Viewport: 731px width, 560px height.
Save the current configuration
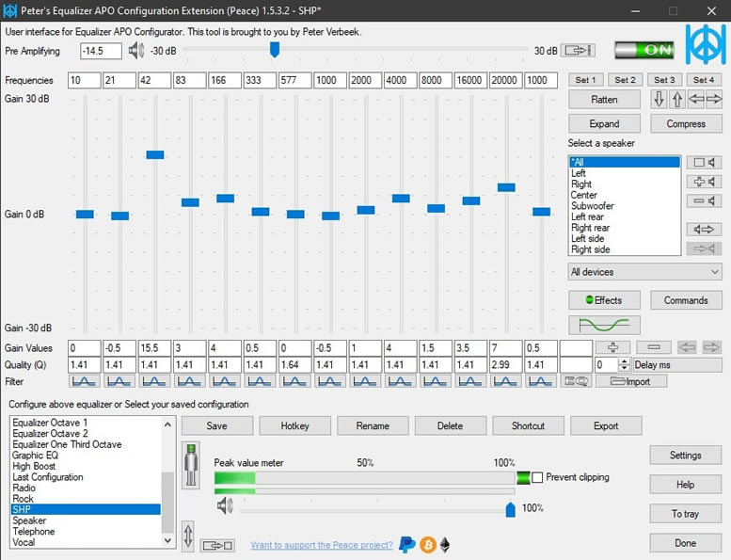216,425
